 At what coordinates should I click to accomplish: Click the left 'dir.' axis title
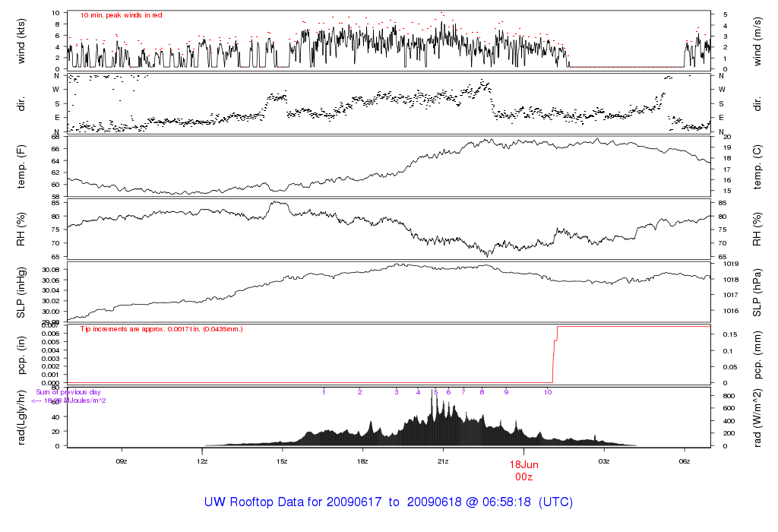pyautogui.click(x=21, y=104)
